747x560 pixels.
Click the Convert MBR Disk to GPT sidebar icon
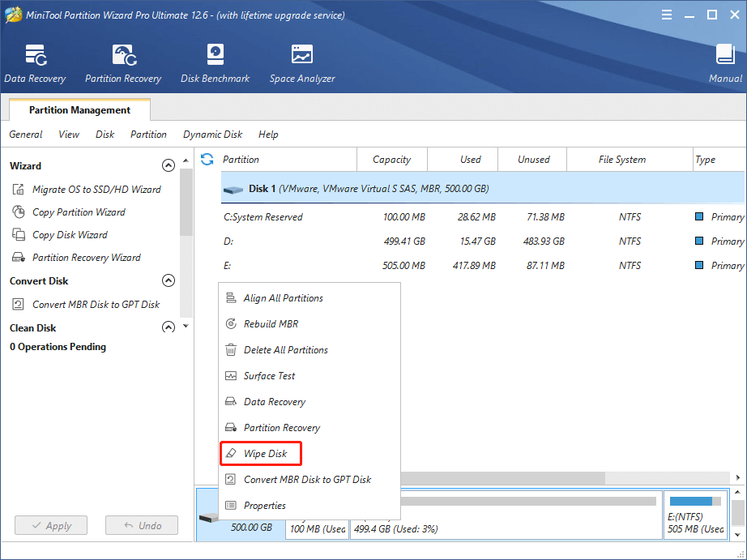pyautogui.click(x=18, y=304)
